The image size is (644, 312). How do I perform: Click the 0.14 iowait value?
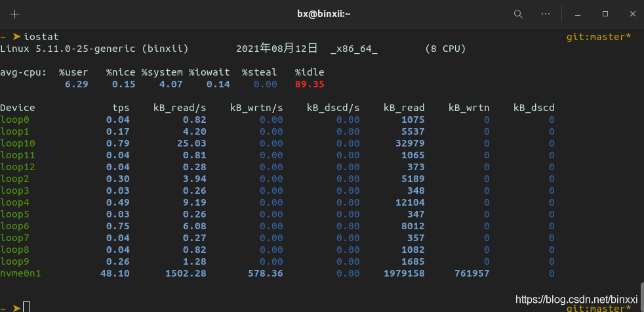coord(218,84)
